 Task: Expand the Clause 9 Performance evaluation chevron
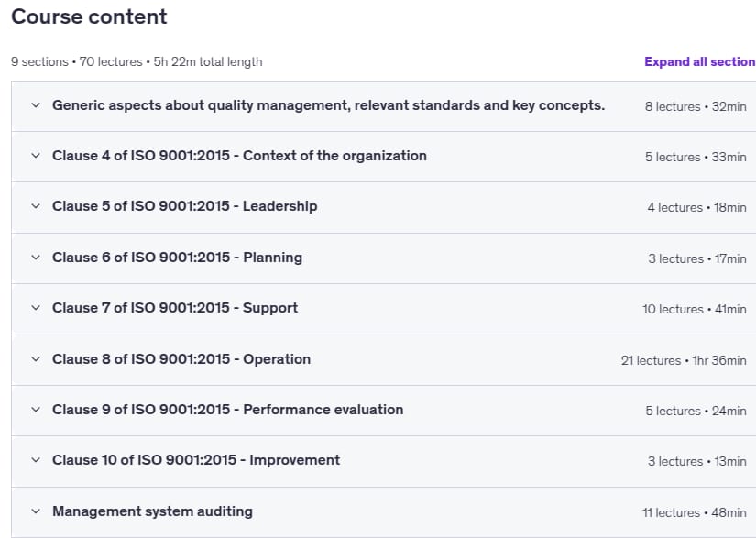click(36, 410)
